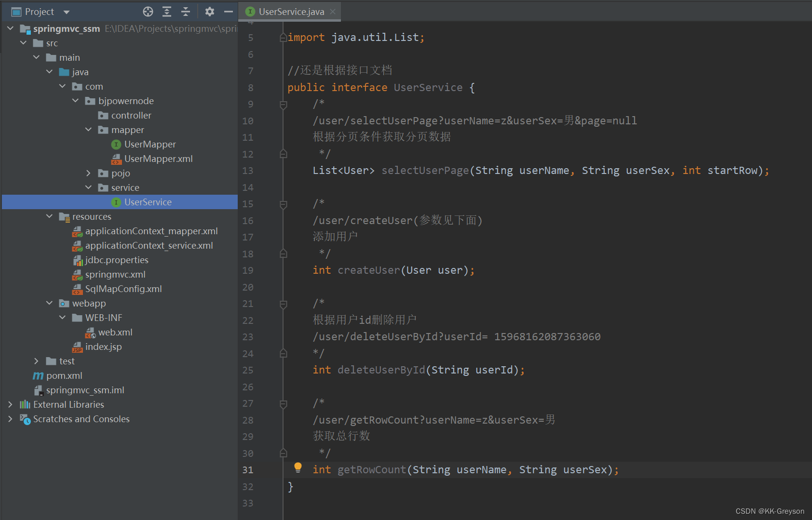
Task: Click the Maven icon beside pom.xml
Action: click(38, 375)
